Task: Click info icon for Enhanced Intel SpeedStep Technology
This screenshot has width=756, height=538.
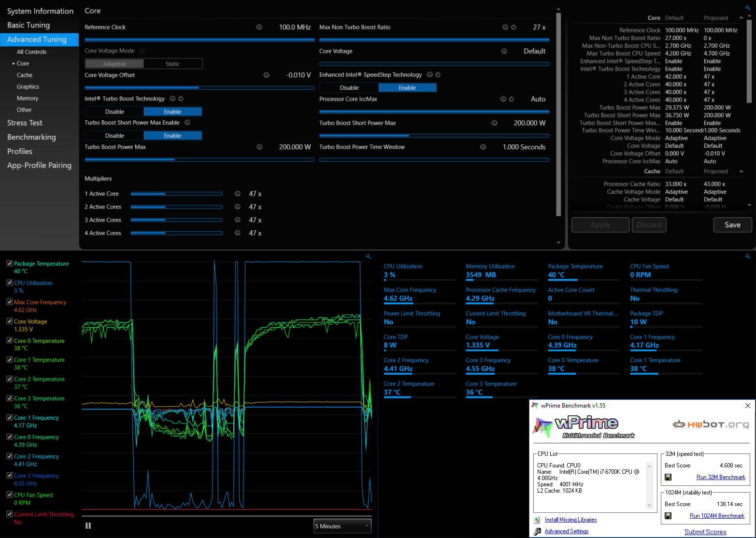Action: click(429, 74)
